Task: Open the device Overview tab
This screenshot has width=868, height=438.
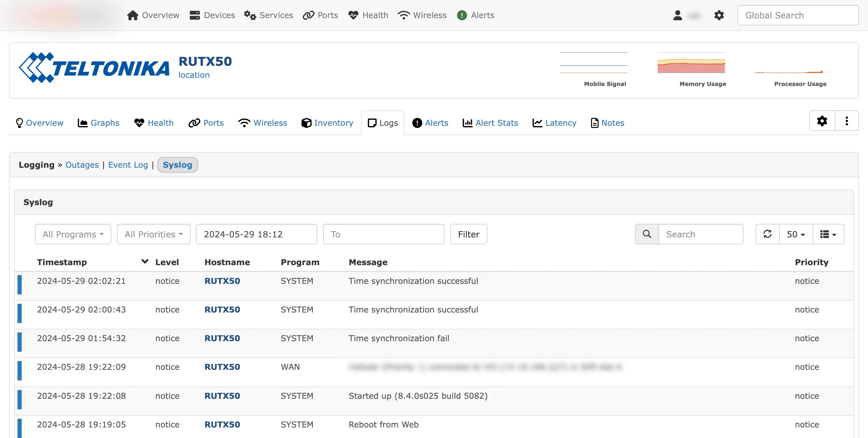Action: [x=40, y=123]
